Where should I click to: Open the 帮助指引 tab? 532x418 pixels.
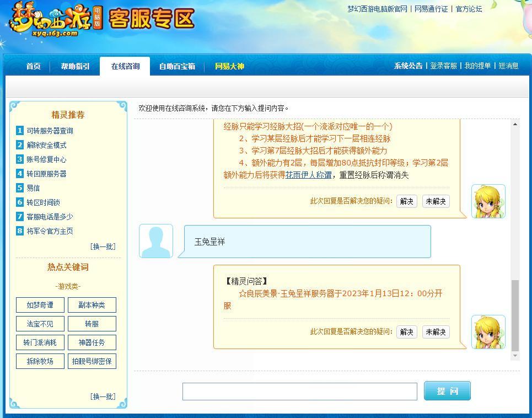(75, 66)
